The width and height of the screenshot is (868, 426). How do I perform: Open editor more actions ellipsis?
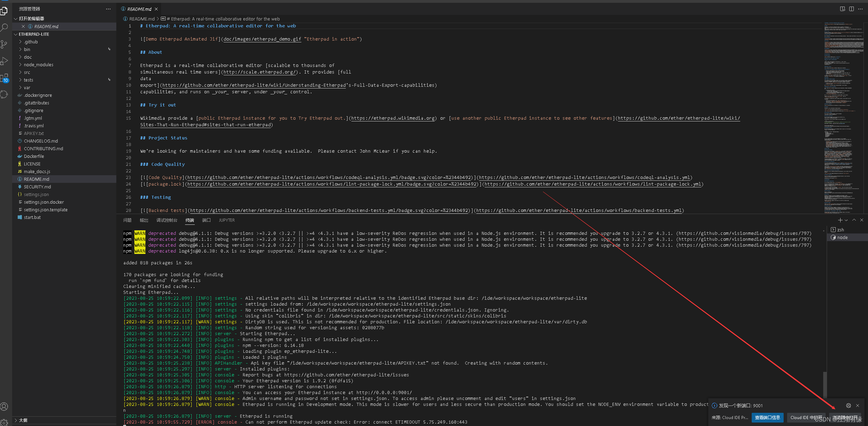tap(860, 9)
